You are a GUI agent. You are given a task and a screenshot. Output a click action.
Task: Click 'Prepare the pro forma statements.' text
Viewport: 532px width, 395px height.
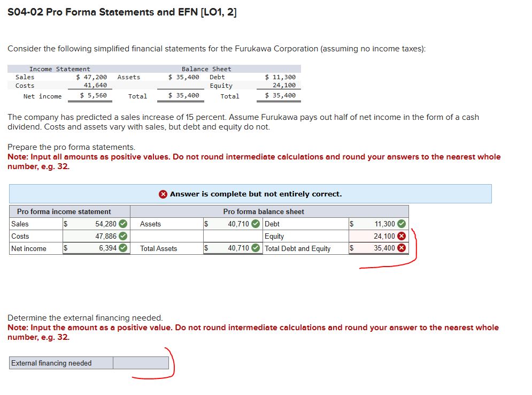pyautogui.click(x=71, y=147)
